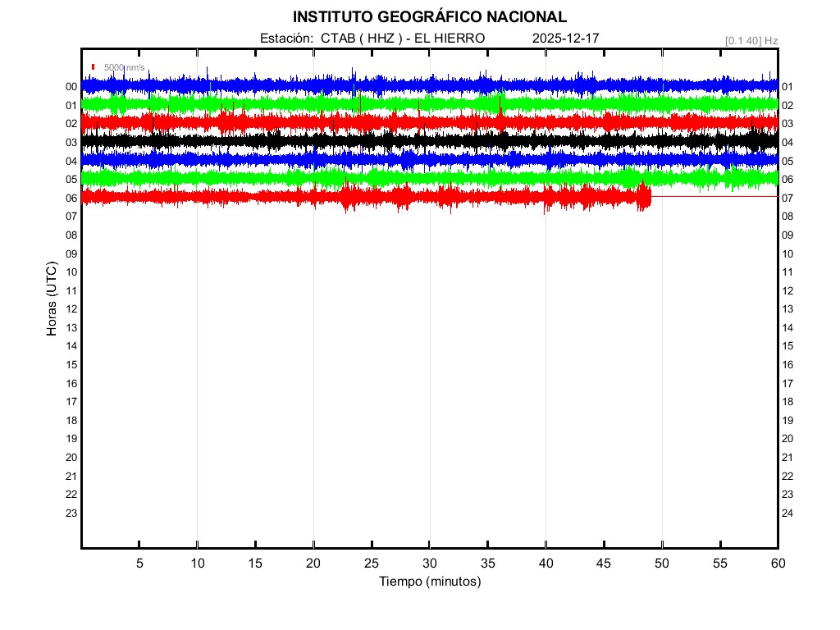Click the red 5000 nm/s scale bar

pos(94,67)
